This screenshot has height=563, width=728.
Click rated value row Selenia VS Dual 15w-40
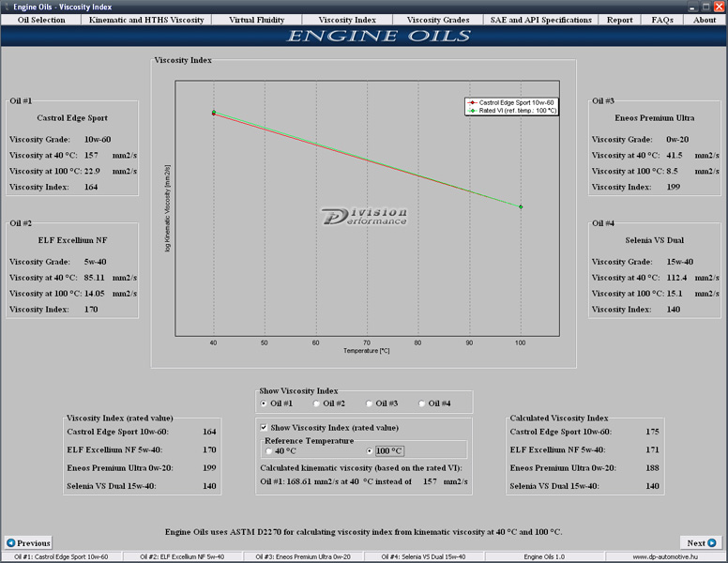tap(141, 486)
